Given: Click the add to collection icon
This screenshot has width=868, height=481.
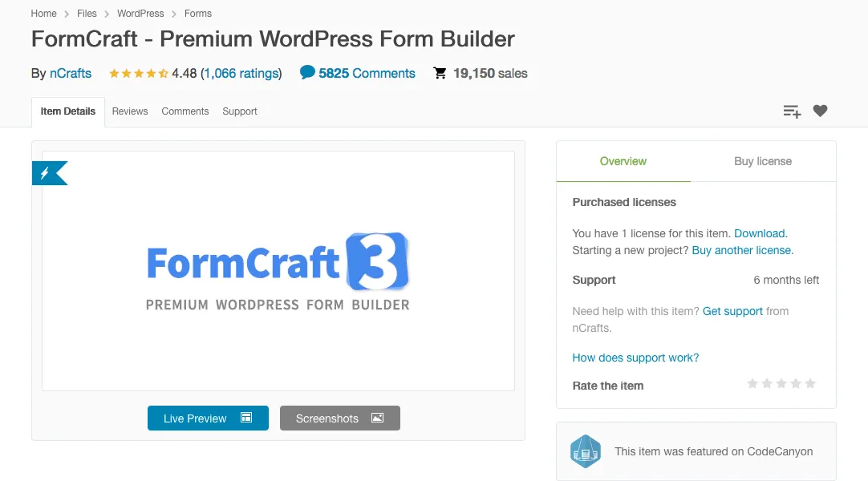Looking at the screenshot, I should (792, 111).
